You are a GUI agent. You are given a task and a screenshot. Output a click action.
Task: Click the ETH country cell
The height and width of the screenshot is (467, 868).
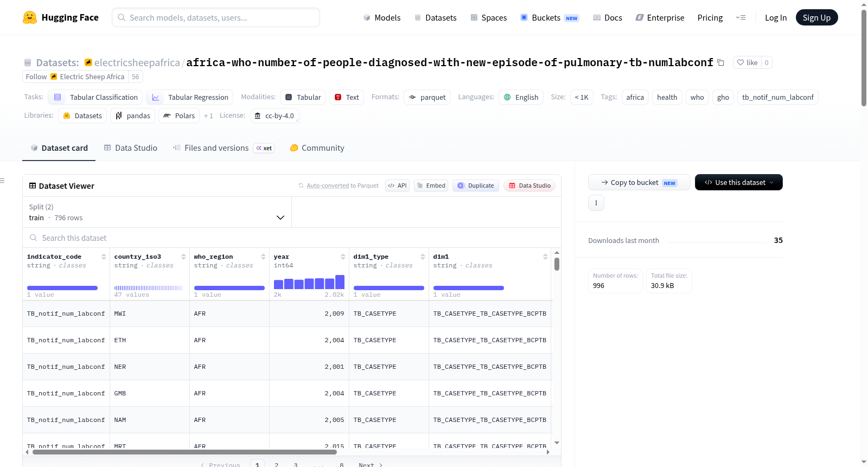[150, 340]
